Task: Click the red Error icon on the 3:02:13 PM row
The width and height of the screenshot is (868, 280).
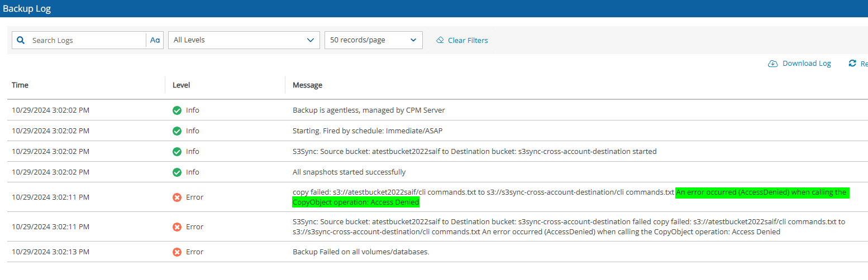Action: tap(177, 252)
